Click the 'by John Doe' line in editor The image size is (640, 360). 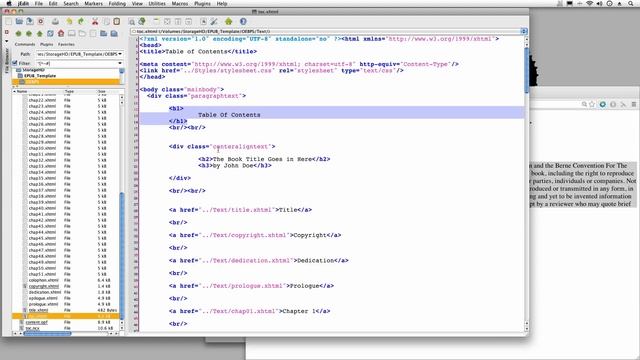[x=235, y=165]
